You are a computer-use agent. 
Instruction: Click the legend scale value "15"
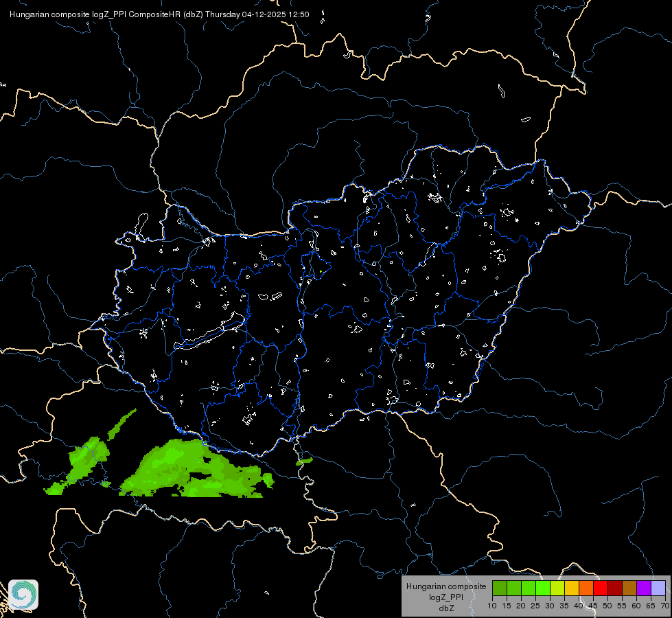pos(507,606)
